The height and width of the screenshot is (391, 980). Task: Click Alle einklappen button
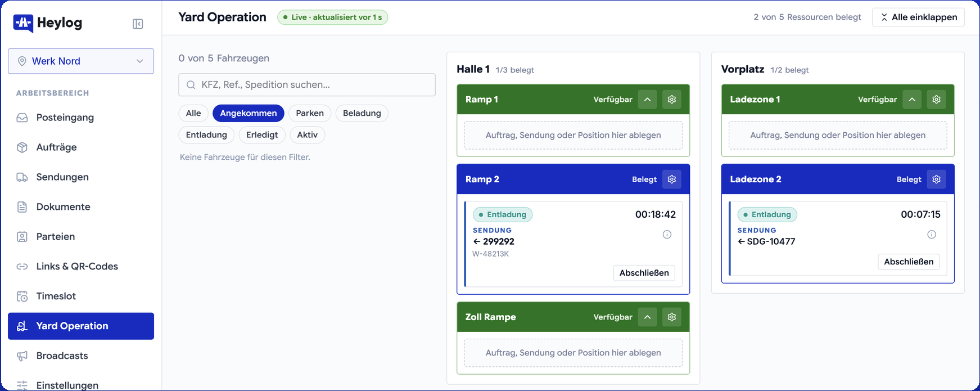coord(918,17)
